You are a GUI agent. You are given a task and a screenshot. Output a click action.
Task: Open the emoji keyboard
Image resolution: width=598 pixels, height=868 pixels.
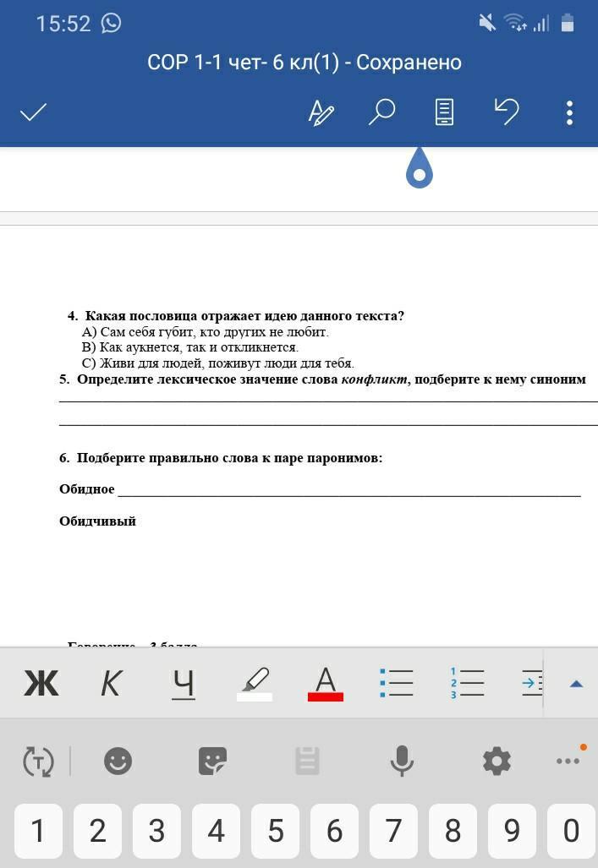118,761
